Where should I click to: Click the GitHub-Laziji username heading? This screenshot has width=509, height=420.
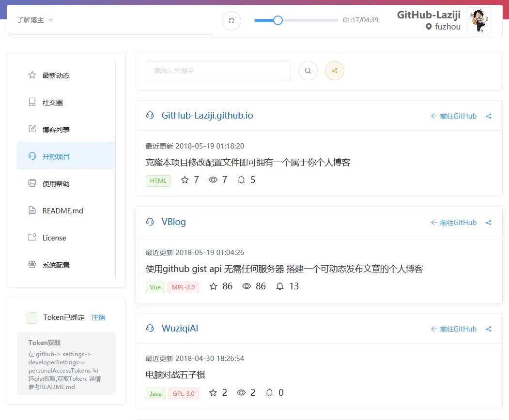[429, 15]
